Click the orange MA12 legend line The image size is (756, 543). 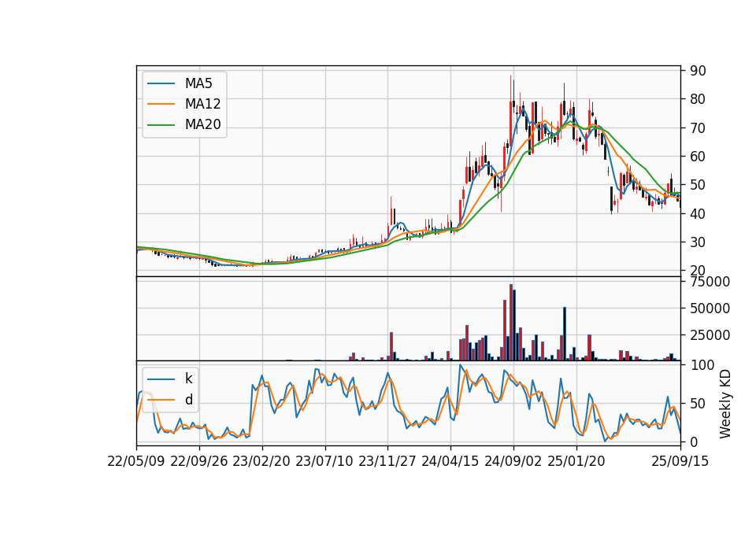tap(161, 104)
